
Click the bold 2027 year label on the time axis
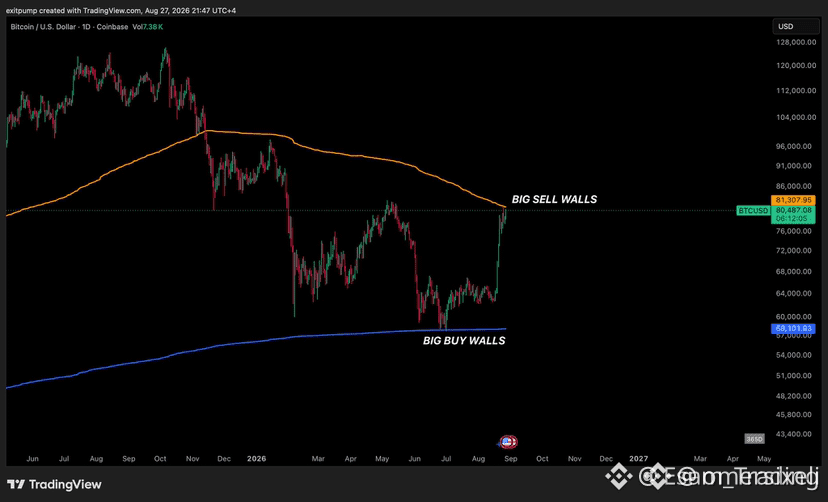(x=638, y=459)
